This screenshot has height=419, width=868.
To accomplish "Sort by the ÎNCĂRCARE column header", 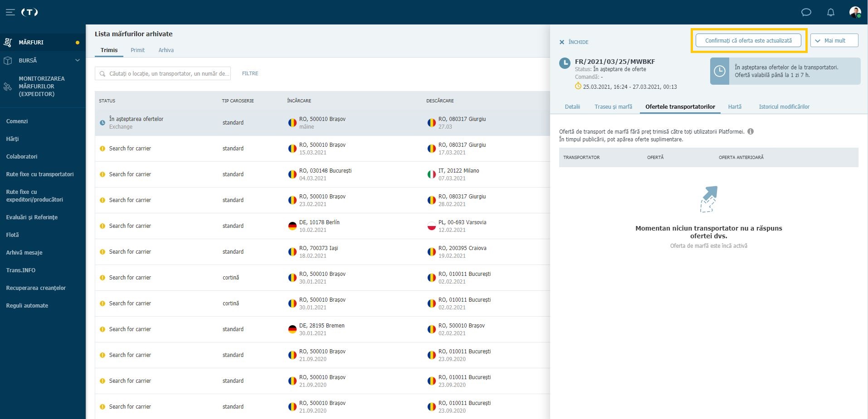I will coord(299,101).
